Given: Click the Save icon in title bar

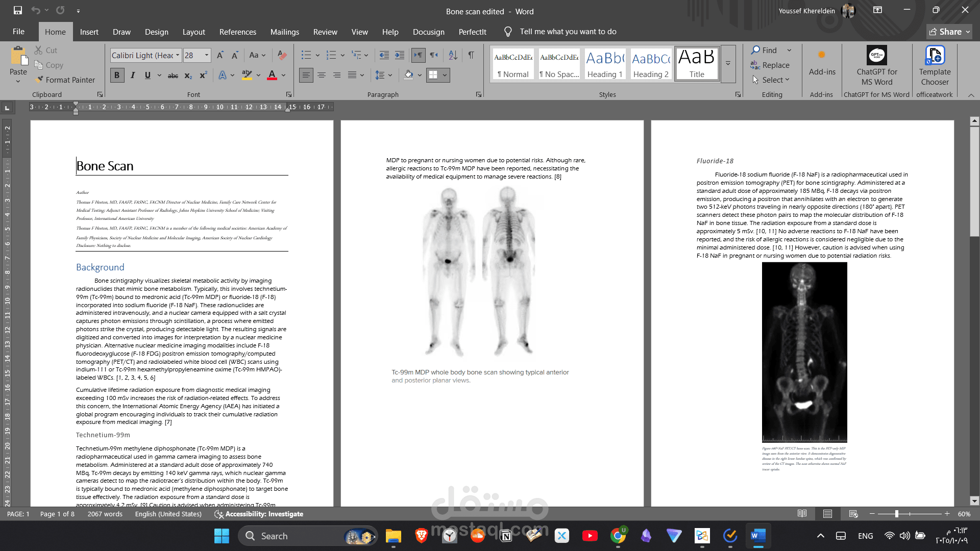Looking at the screenshot, I should pyautogui.click(x=18, y=10).
